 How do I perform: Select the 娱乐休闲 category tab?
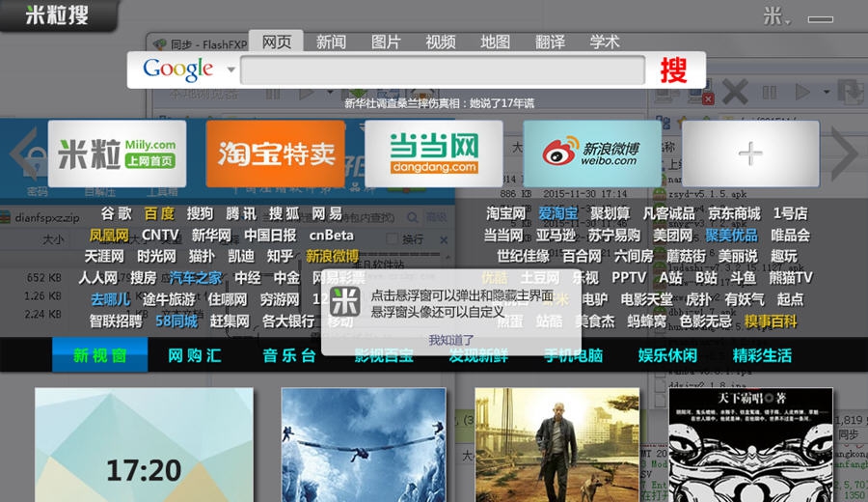tap(667, 355)
